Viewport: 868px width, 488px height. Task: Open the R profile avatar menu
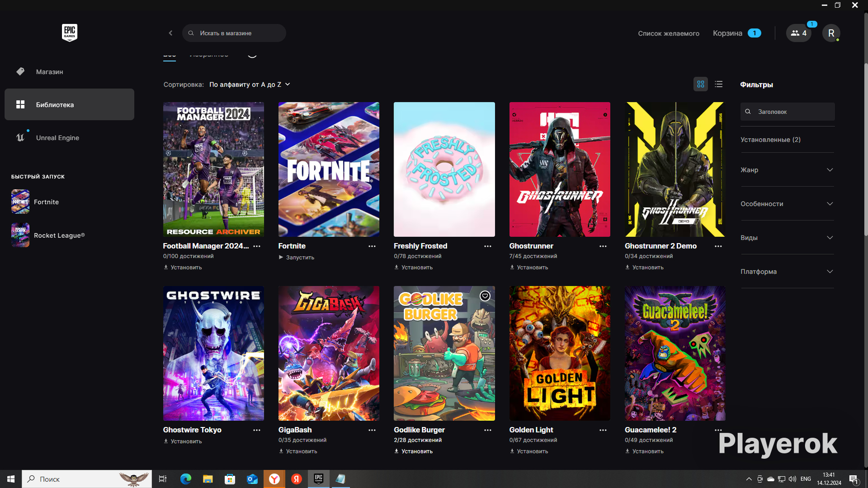831,33
